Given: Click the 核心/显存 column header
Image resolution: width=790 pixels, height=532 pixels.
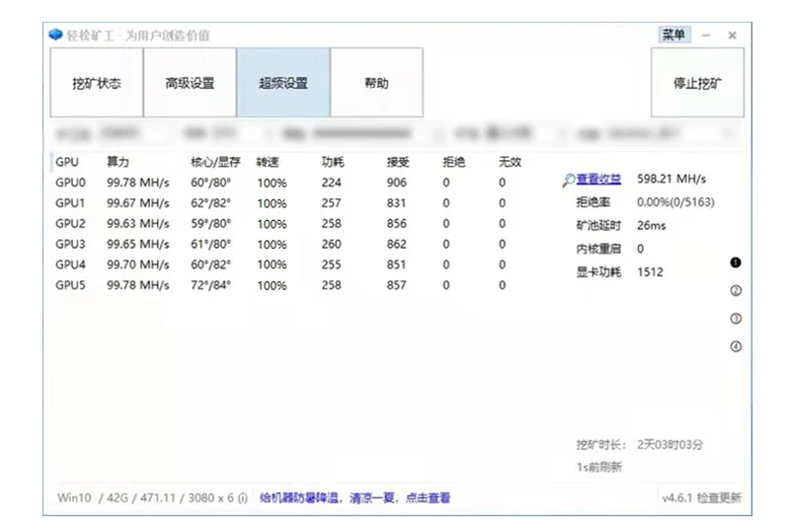Looking at the screenshot, I should point(214,162).
